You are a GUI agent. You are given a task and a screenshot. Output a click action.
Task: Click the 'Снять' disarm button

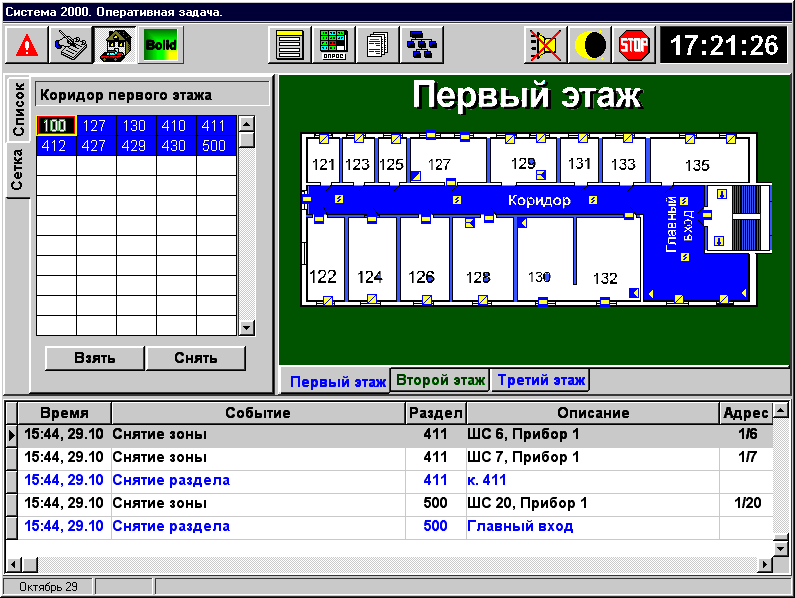click(196, 358)
